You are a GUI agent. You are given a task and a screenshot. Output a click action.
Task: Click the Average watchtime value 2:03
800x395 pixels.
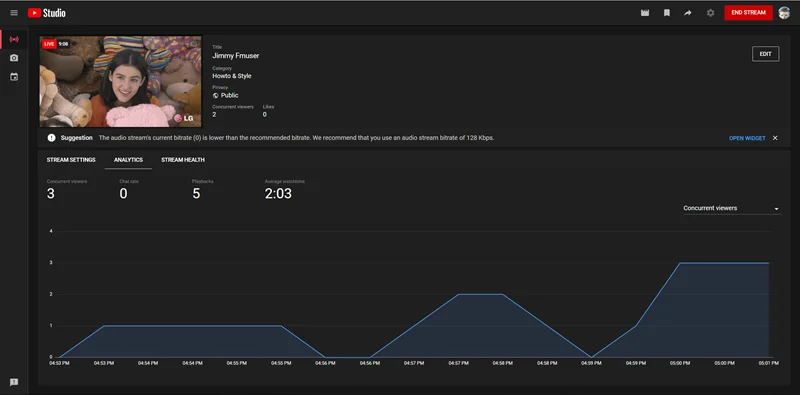click(278, 193)
